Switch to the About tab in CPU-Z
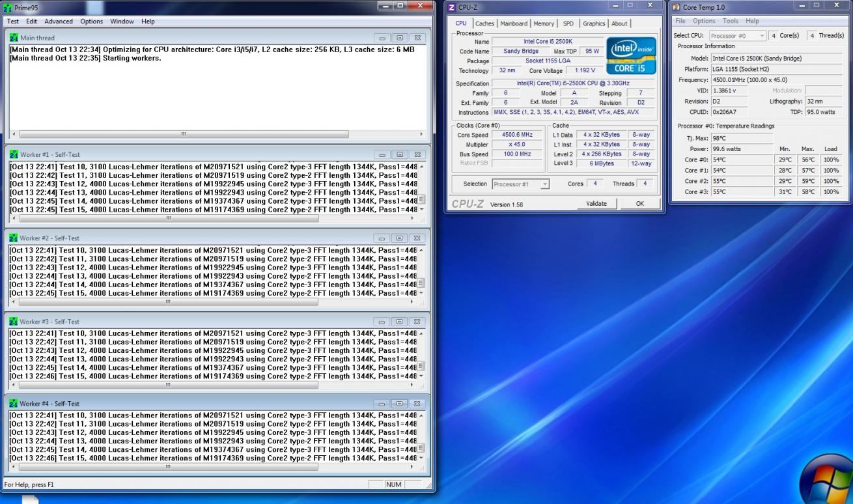This screenshot has height=504, width=853. [x=619, y=23]
